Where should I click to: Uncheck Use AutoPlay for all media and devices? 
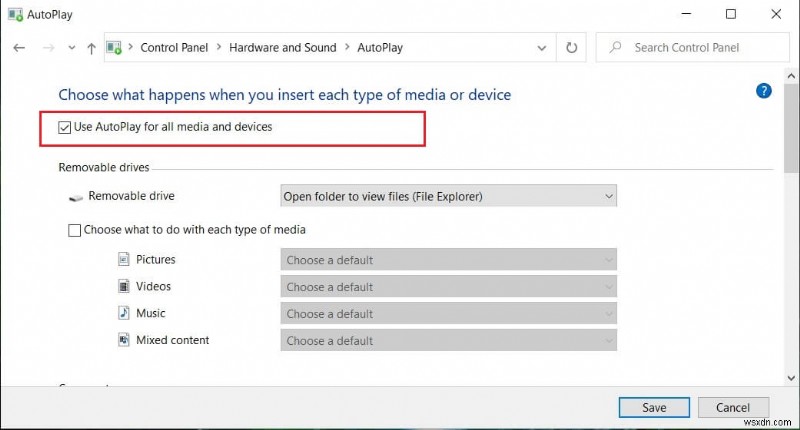65,128
